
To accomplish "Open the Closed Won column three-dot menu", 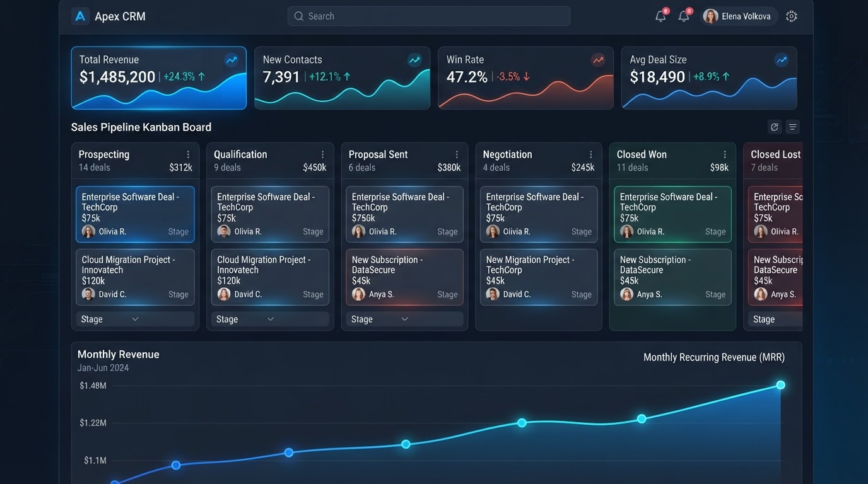I will tap(725, 154).
